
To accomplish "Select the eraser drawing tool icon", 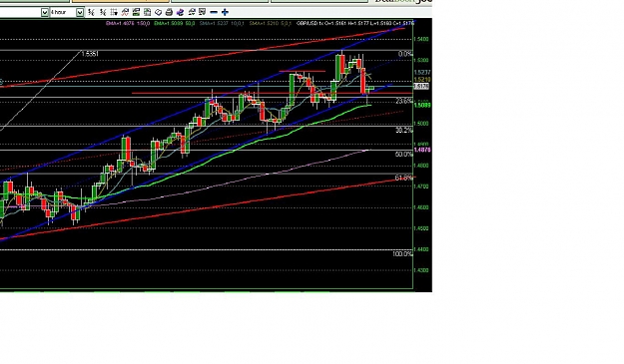I will pos(158,12).
